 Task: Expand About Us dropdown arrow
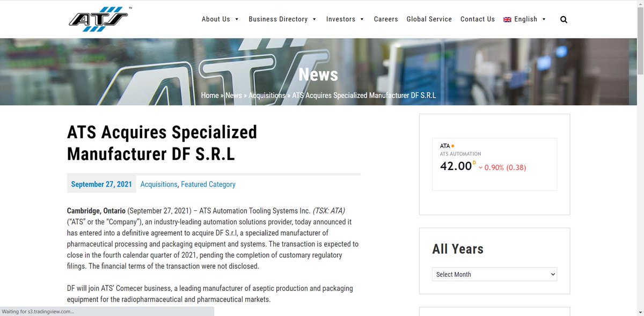tap(237, 19)
